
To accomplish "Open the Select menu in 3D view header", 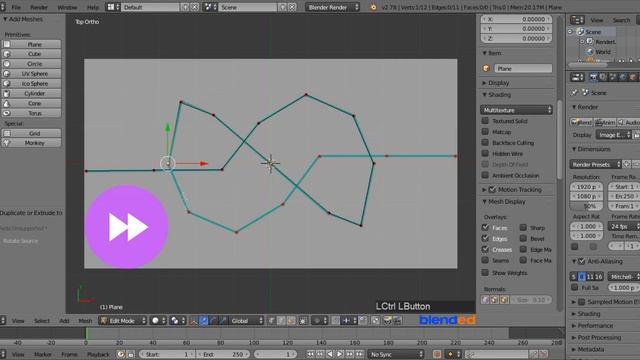I will 42,321.
